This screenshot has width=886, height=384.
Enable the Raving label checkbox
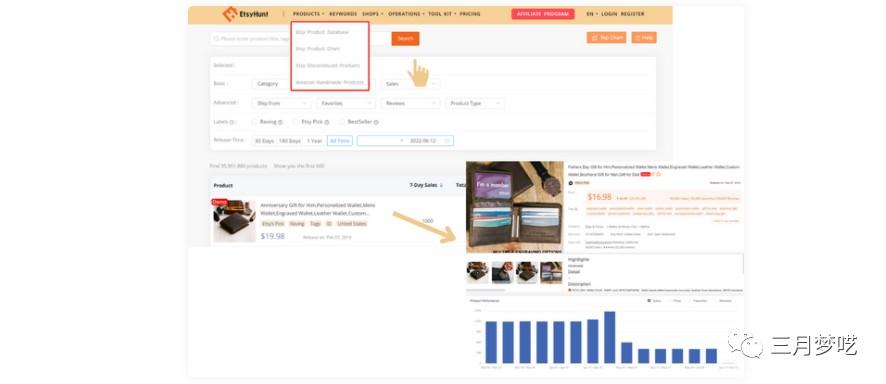coord(255,122)
